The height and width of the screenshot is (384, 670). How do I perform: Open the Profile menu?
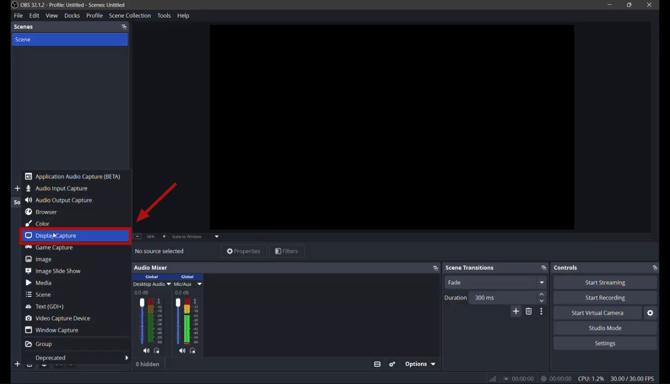click(94, 15)
